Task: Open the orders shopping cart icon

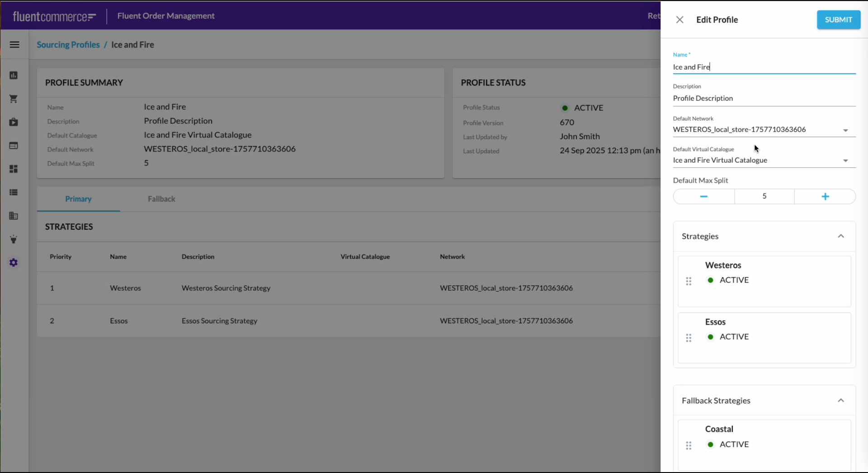Action: coord(14,99)
